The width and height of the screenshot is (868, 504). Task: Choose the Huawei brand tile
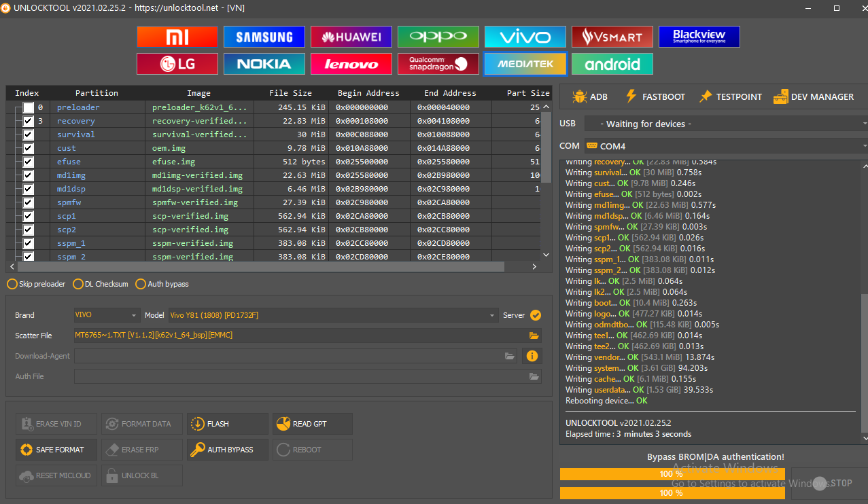pyautogui.click(x=351, y=37)
